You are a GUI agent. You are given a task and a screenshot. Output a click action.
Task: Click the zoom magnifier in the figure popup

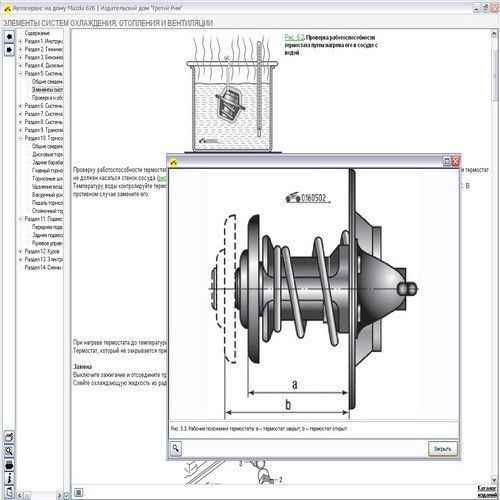tap(176, 448)
